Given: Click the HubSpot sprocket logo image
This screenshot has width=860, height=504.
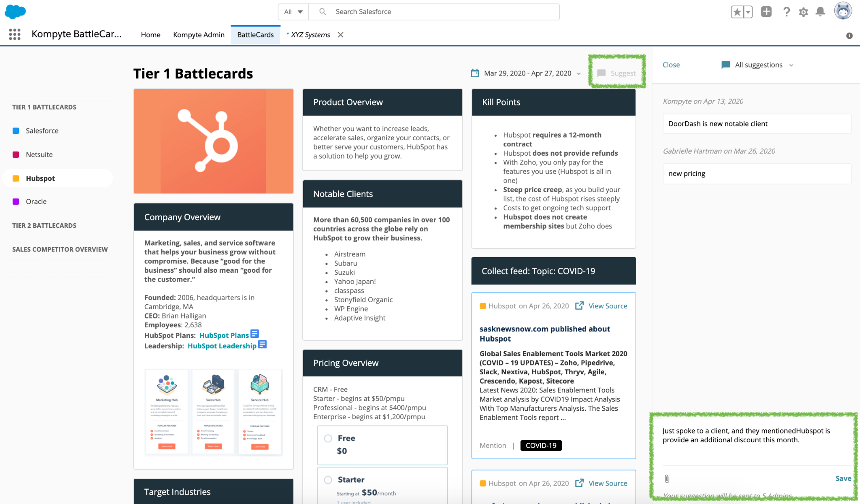Looking at the screenshot, I should tap(213, 141).
